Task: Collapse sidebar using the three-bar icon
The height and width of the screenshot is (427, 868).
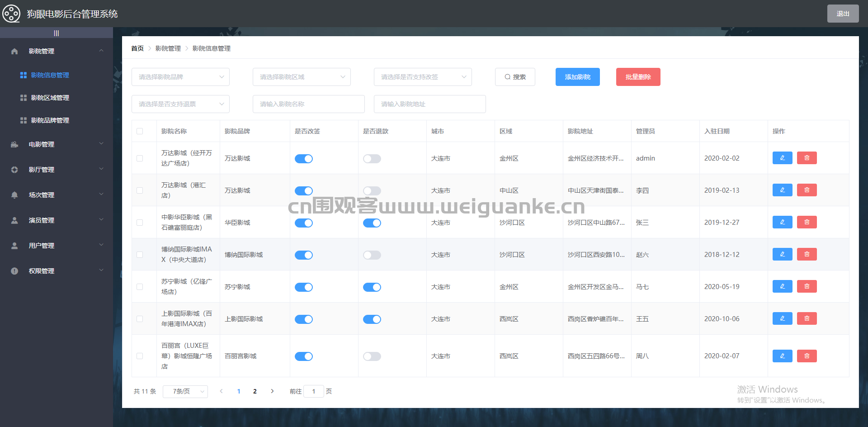Action: (57, 33)
